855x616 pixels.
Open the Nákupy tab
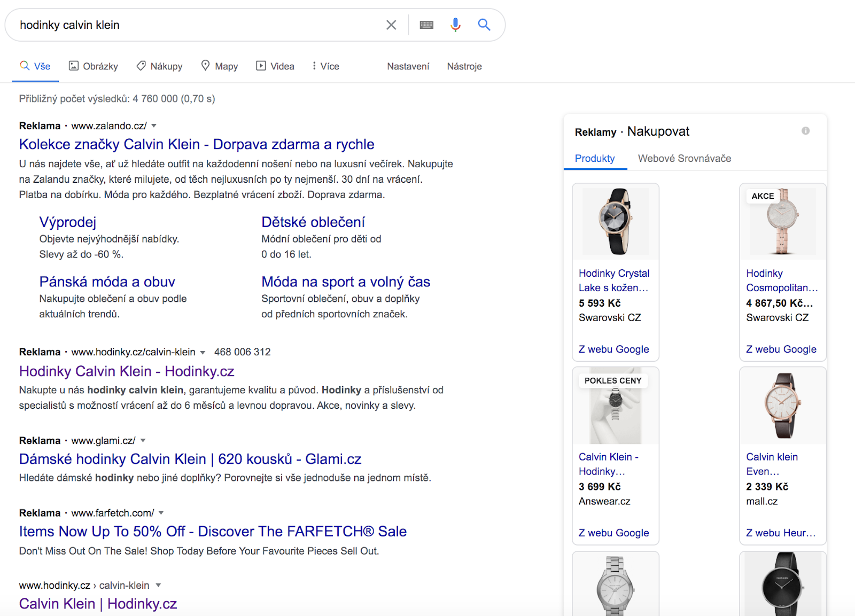pyautogui.click(x=159, y=66)
